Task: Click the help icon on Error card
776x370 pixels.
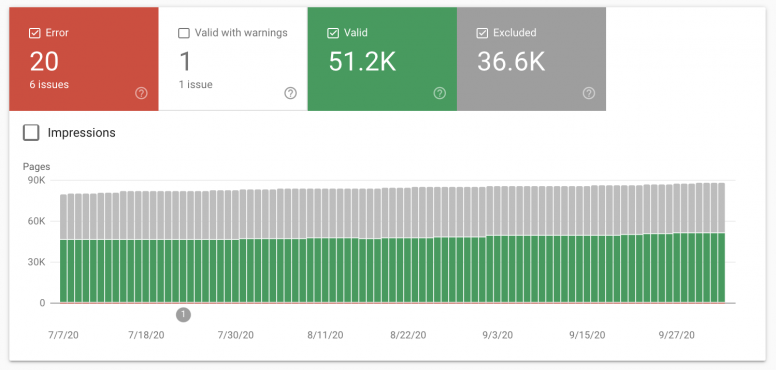Action: click(142, 93)
